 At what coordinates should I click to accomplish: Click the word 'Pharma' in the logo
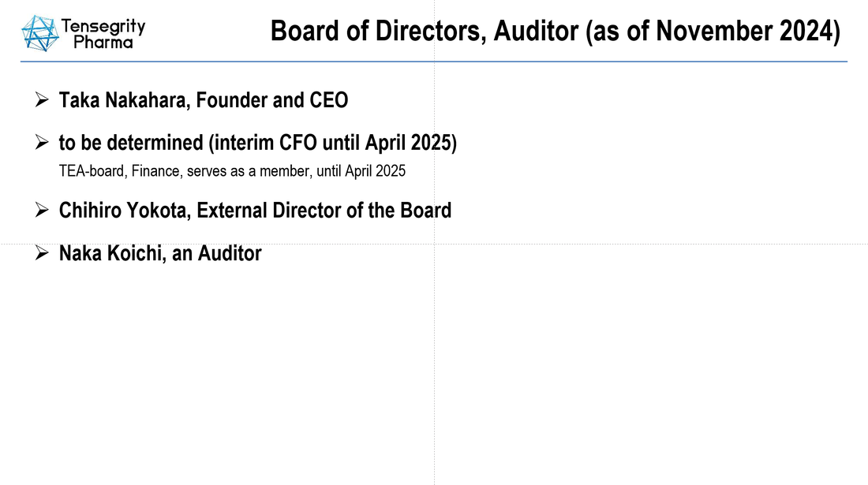point(103,43)
